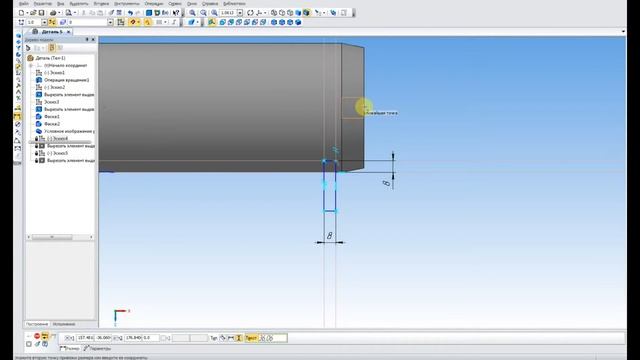Click the highlighted dimension tool in the left toolbar
640x360 pixels.
(x=18, y=116)
